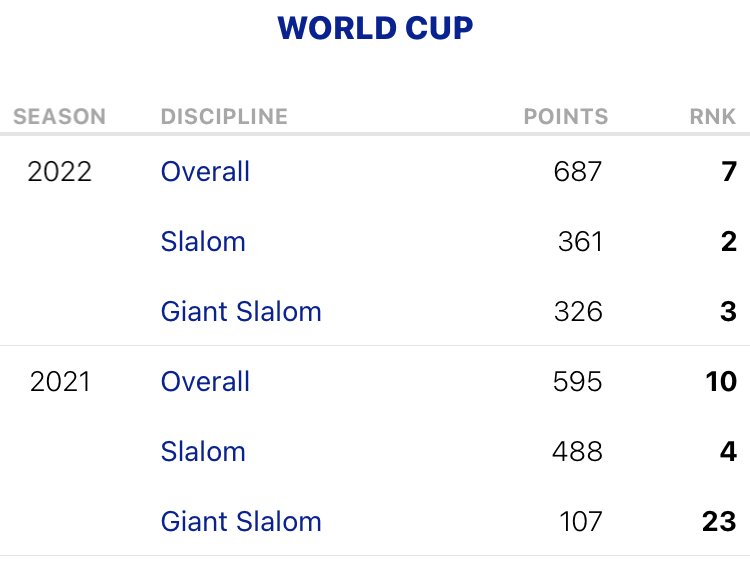Click the WORLD CUP heading
This screenshot has height=564, width=750.
[375, 28]
